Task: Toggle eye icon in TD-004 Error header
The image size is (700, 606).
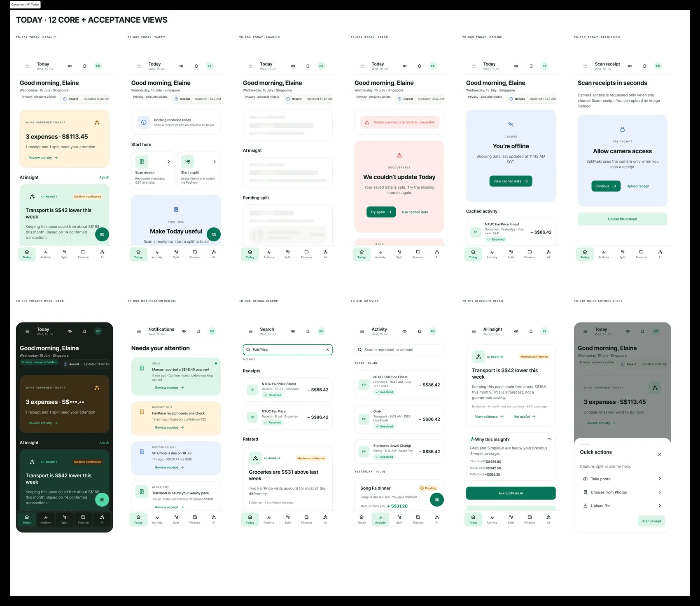Action: (404, 66)
